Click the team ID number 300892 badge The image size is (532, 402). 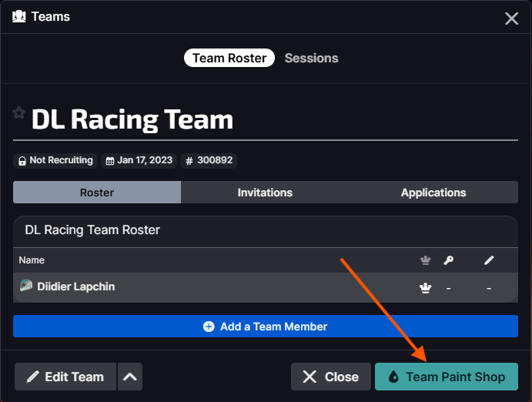pyautogui.click(x=209, y=160)
